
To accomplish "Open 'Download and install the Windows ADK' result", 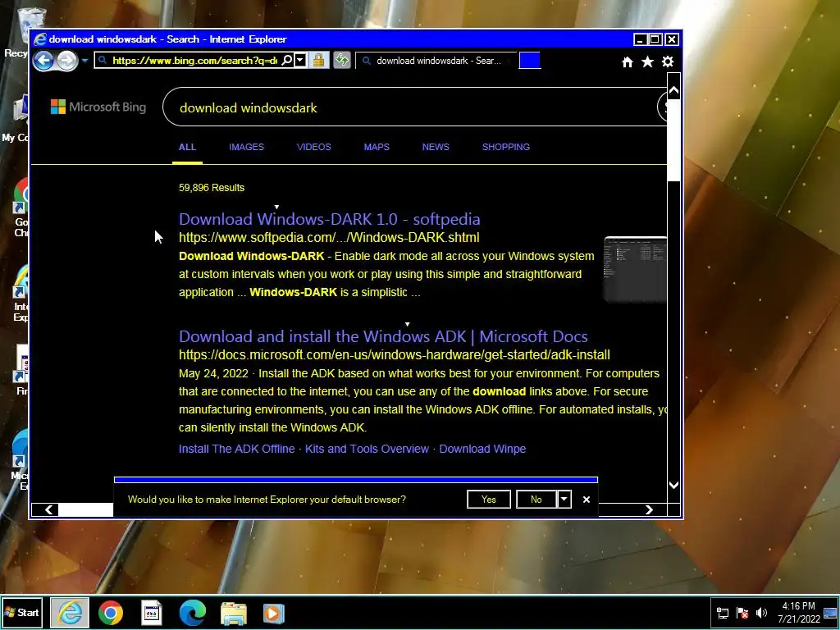I will tap(383, 336).
